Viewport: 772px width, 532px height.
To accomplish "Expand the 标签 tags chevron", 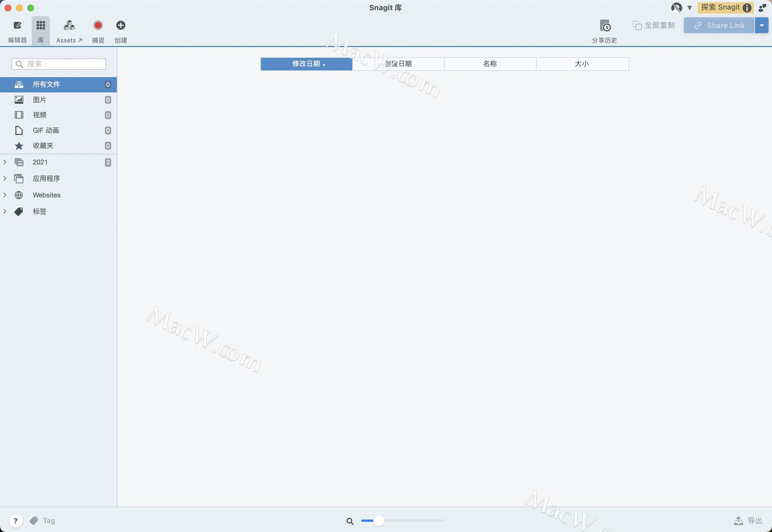I will pos(5,212).
